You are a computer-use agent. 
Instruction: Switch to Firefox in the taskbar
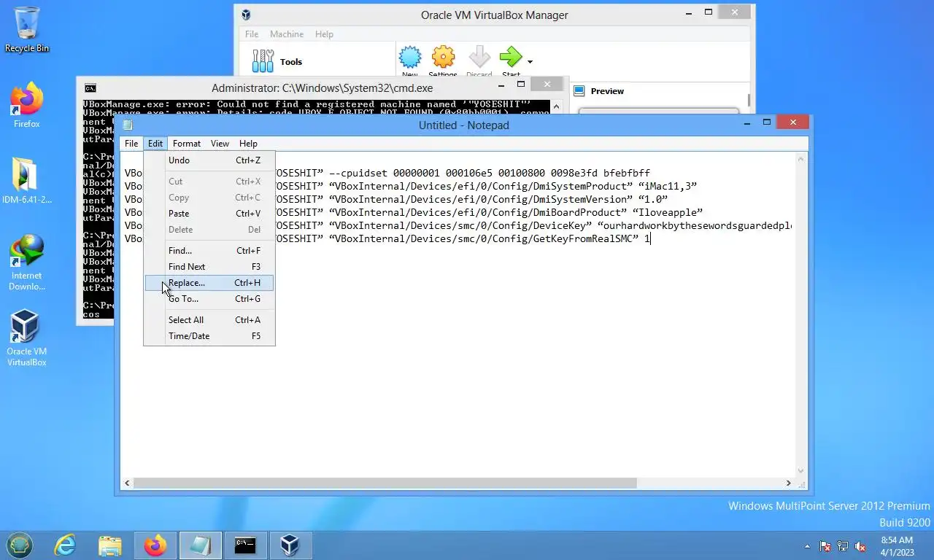155,545
